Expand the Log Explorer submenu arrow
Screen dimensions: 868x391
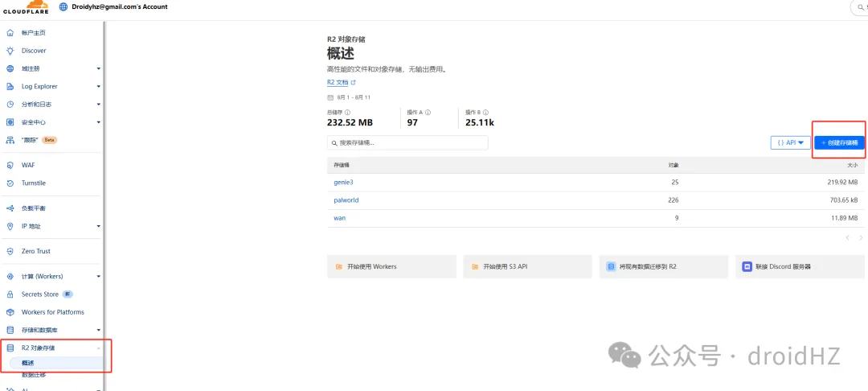coord(98,87)
